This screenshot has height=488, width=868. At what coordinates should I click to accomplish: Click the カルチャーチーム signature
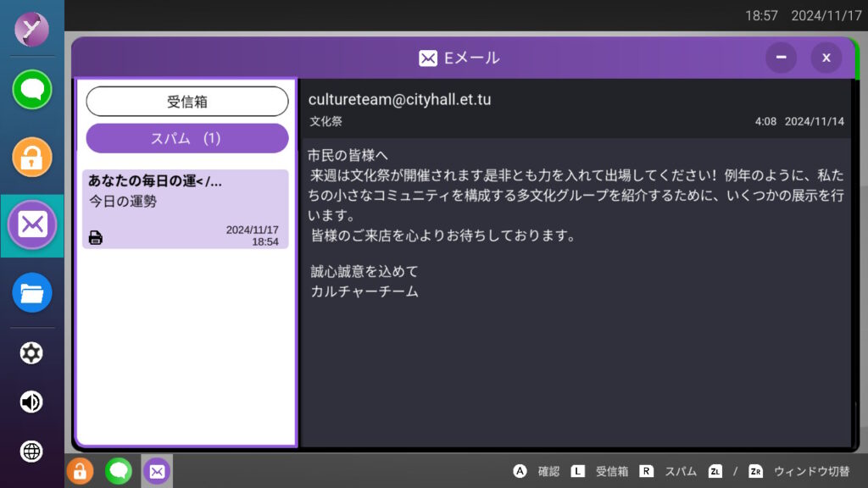point(364,291)
